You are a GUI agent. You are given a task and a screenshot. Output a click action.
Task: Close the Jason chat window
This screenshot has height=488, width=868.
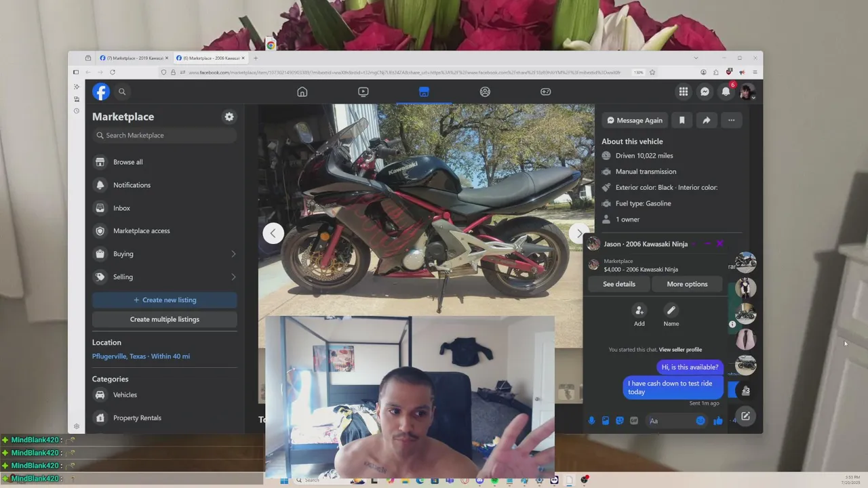click(719, 244)
